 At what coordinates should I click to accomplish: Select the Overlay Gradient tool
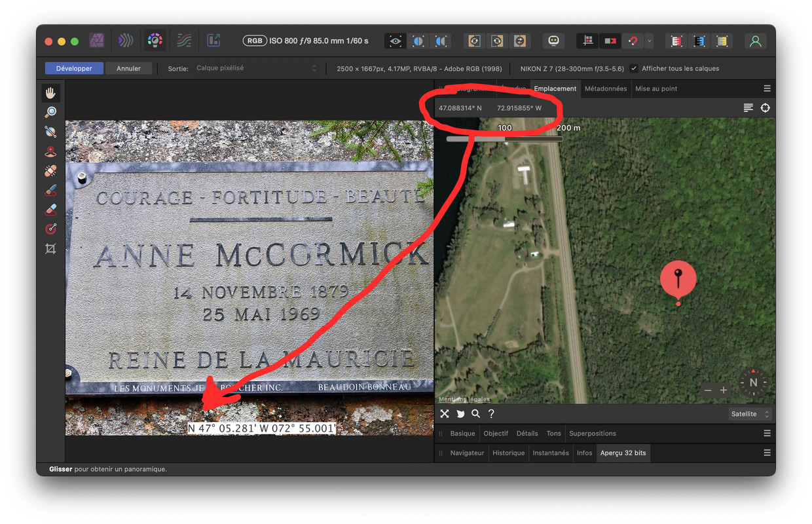(50, 229)
